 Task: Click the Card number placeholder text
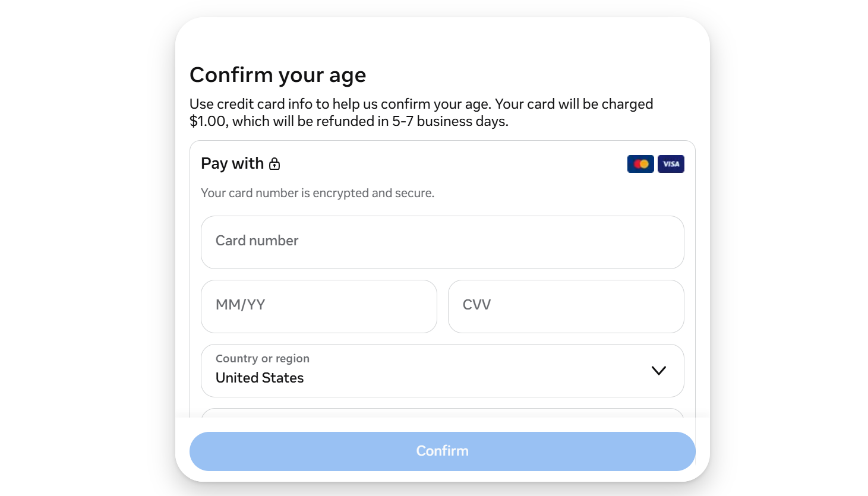point(257,241)
